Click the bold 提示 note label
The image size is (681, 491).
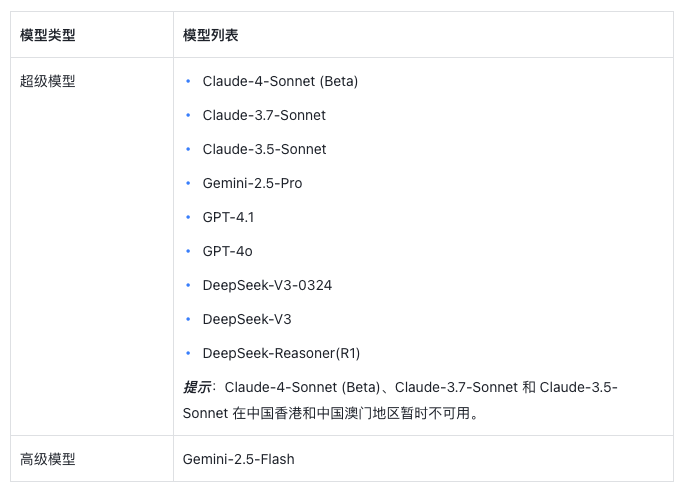[197, 387]
